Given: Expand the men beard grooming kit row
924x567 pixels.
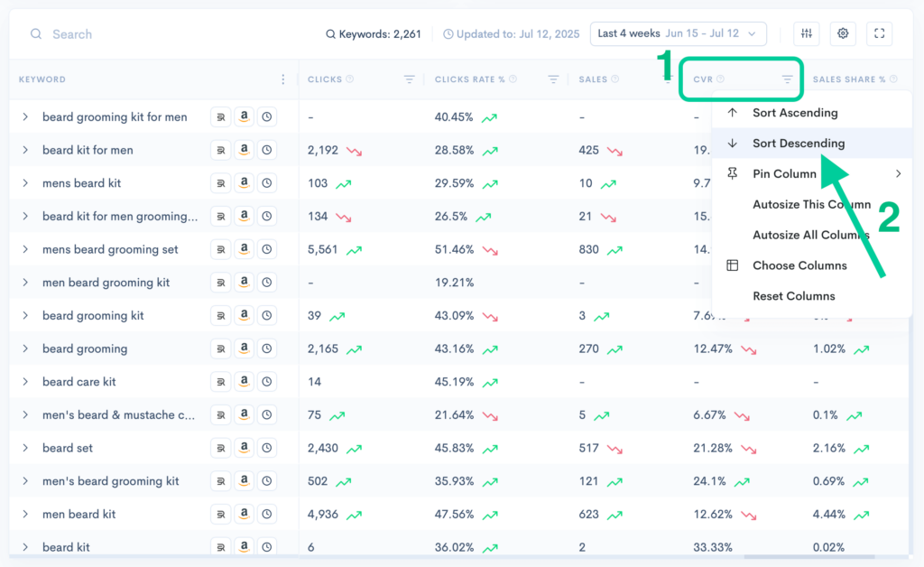Looking at the screenshot, I should [25, 283].
